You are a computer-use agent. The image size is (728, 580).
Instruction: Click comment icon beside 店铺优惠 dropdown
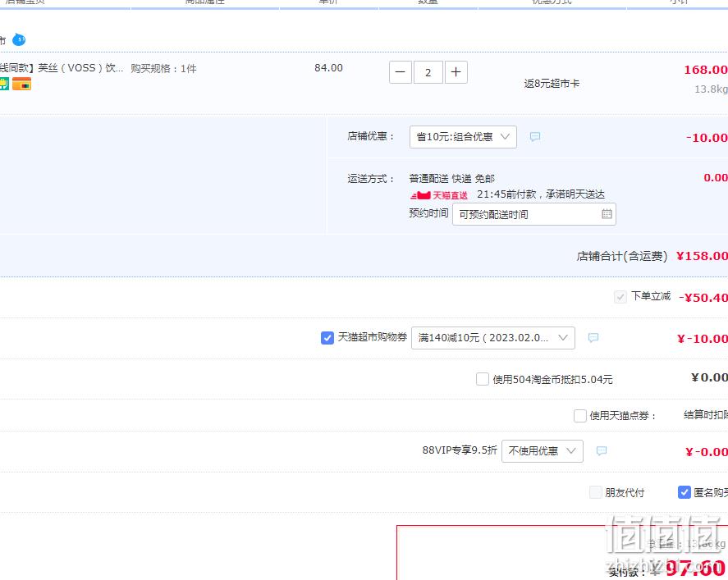point(535,137)
